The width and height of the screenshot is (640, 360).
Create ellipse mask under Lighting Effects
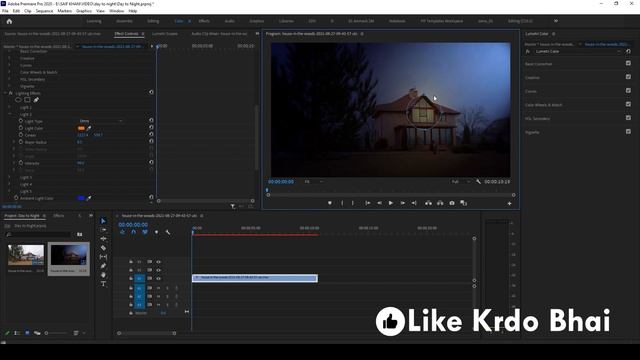(18, 100)
